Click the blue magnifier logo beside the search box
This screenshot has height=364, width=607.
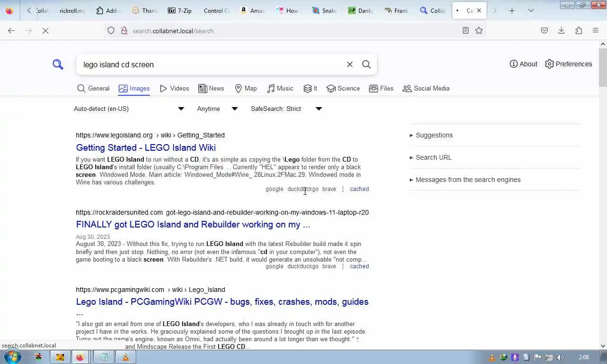58,64
